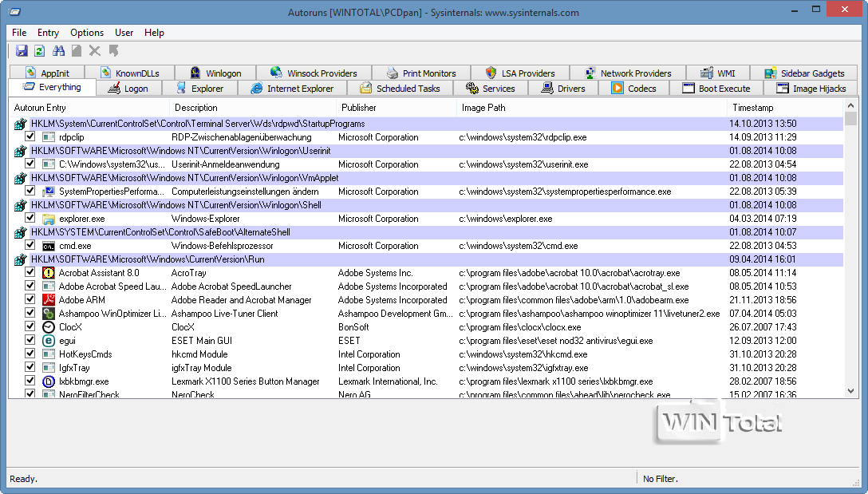Click the vertical scrollbar down arrow
868x494 pixels.
[x=851, y=391]
